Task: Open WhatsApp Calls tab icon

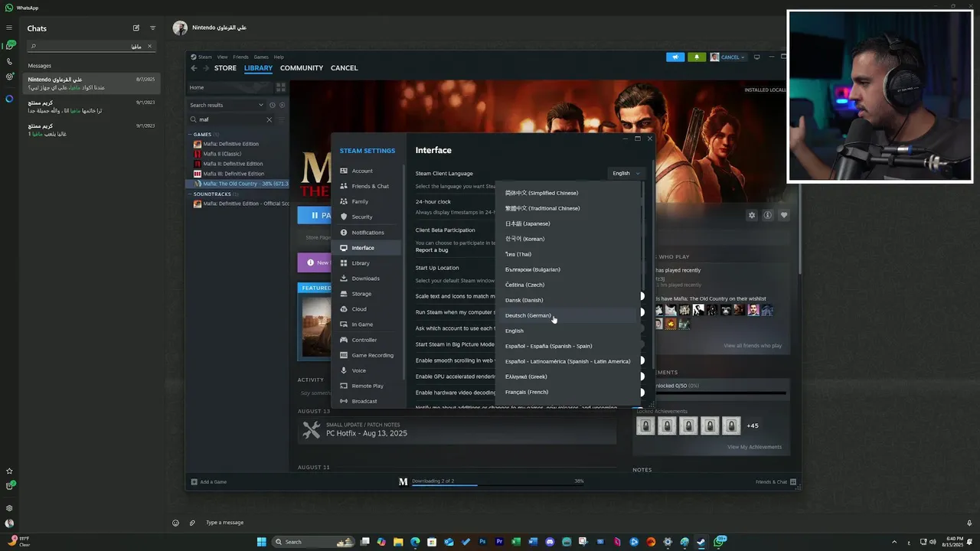Action: click(9, 61)
